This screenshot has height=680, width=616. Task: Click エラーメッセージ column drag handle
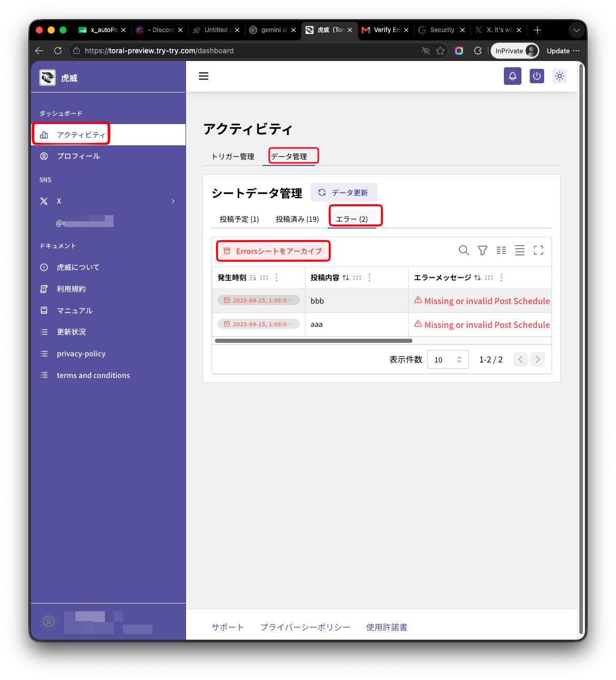click(x=489, y=278)
